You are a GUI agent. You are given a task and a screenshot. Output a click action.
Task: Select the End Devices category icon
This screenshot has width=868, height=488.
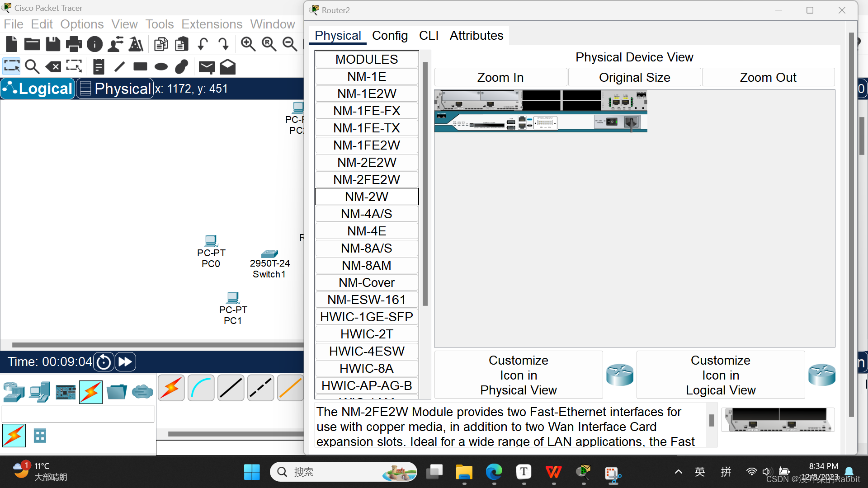tap(40, 391)
